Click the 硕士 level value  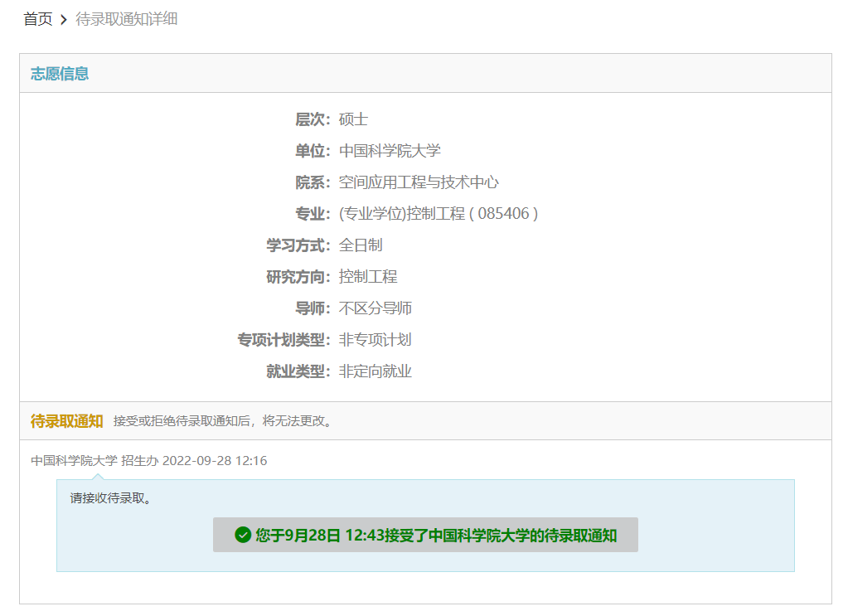click(353, 119)
